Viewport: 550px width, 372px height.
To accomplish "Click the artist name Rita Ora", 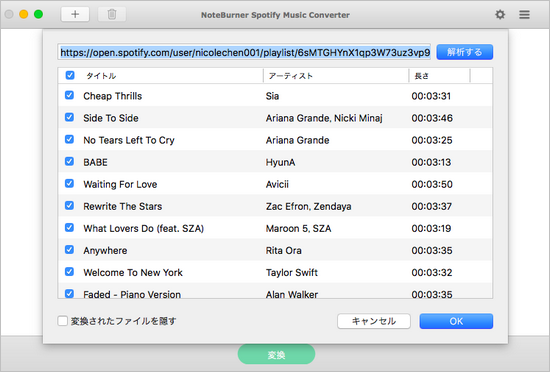I will pos(283,251).
